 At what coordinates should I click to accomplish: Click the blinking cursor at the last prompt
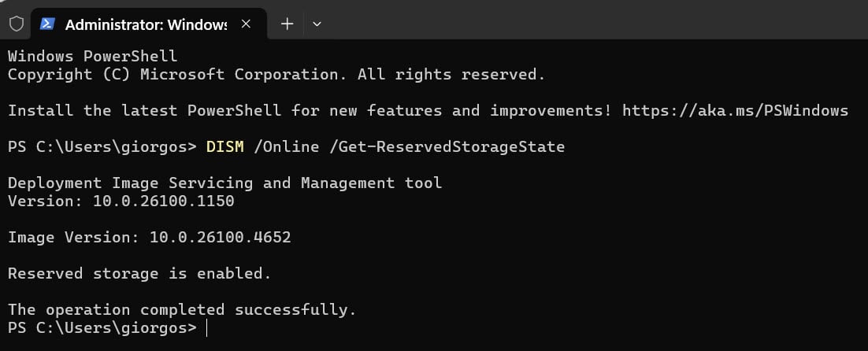pos(207,327)
